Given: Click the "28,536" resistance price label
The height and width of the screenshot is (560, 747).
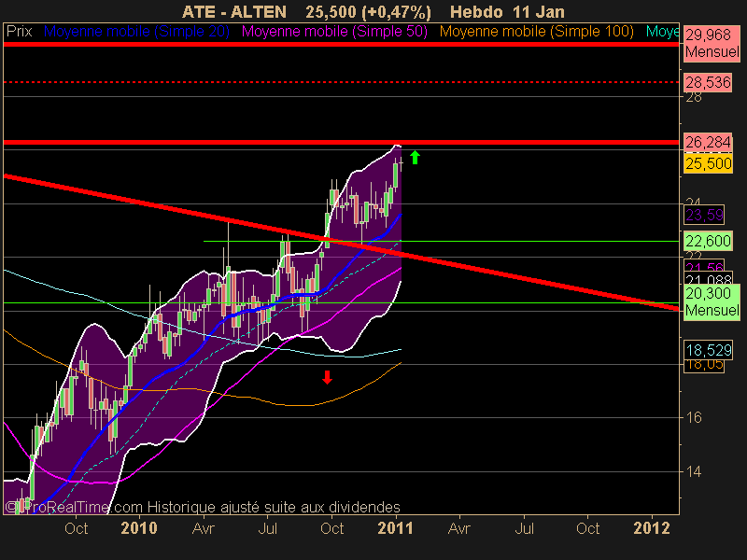Looking at the screenshot, I should (708, 82).
